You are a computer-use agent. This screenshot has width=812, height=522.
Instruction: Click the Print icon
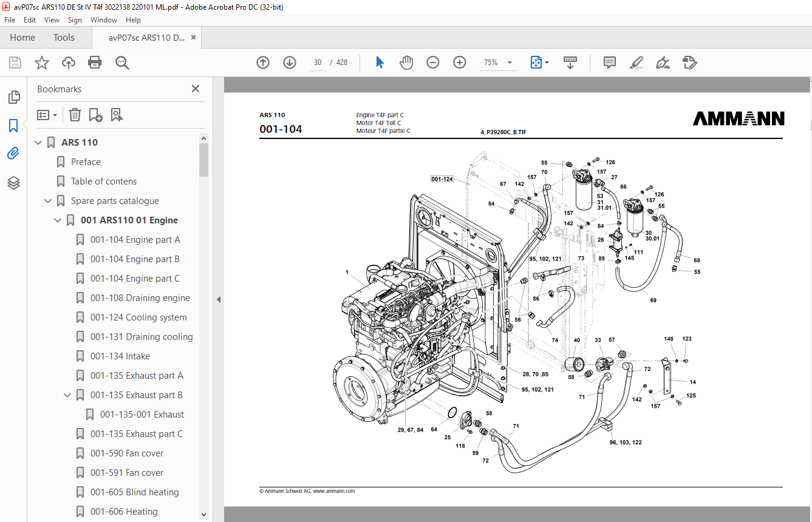(95, 63)
